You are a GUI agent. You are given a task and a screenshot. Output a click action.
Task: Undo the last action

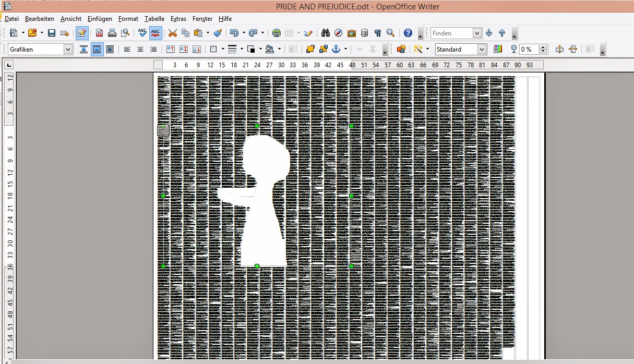pos(234,33)
